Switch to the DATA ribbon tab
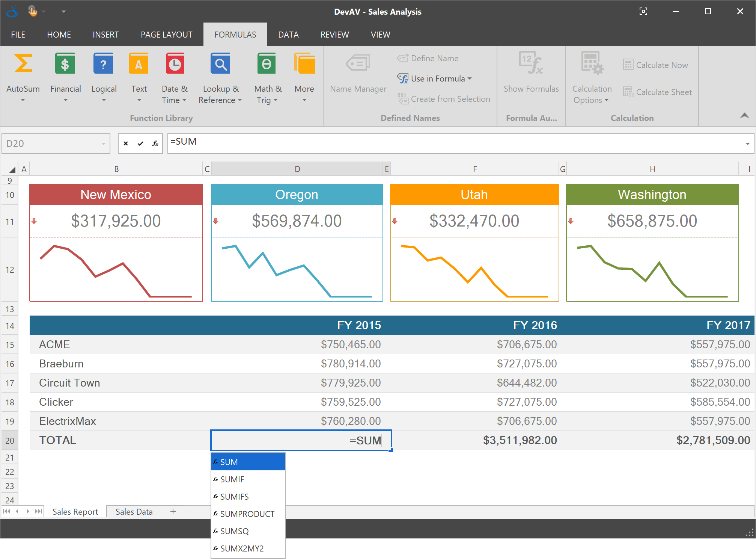 coord(288,35)
